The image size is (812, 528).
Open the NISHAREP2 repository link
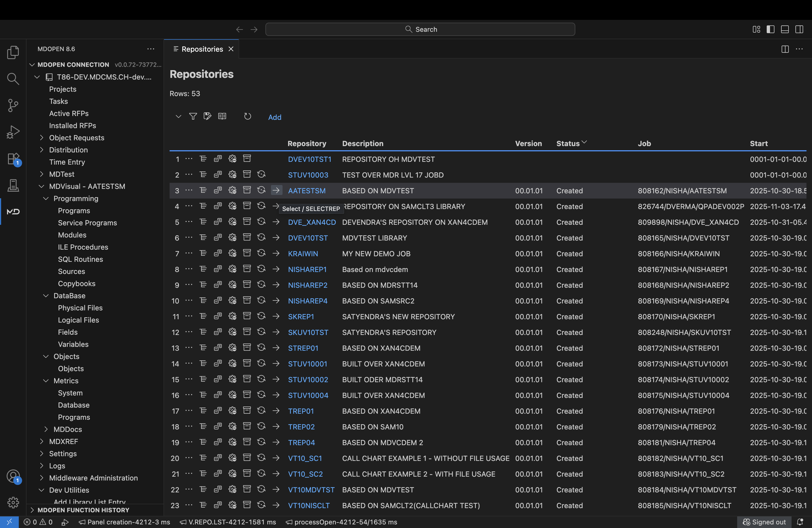307,285
